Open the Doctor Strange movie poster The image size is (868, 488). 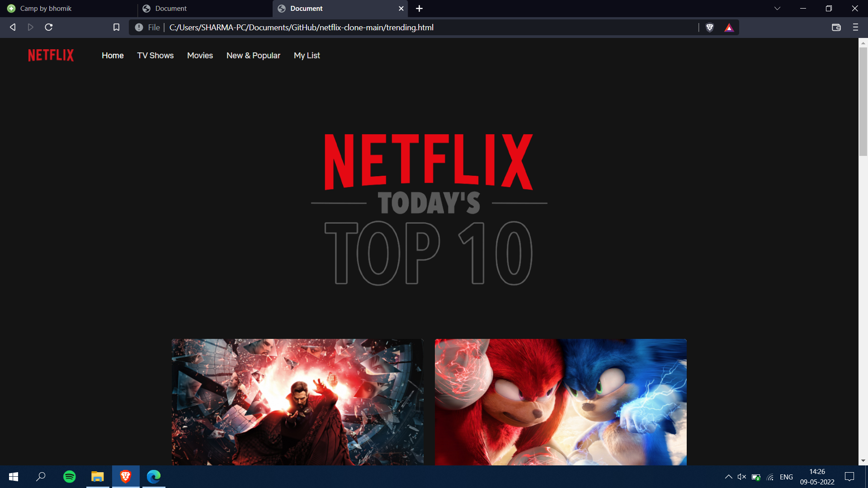297,402
